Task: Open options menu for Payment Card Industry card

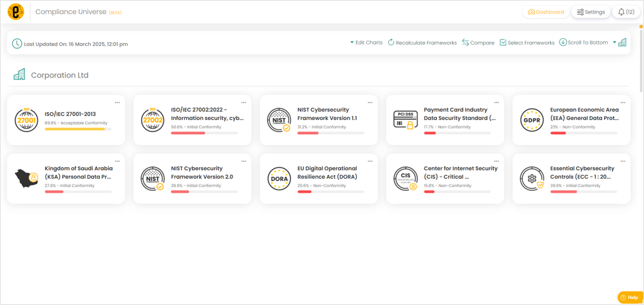Action: pyautogui.click(x=497, y=103)
